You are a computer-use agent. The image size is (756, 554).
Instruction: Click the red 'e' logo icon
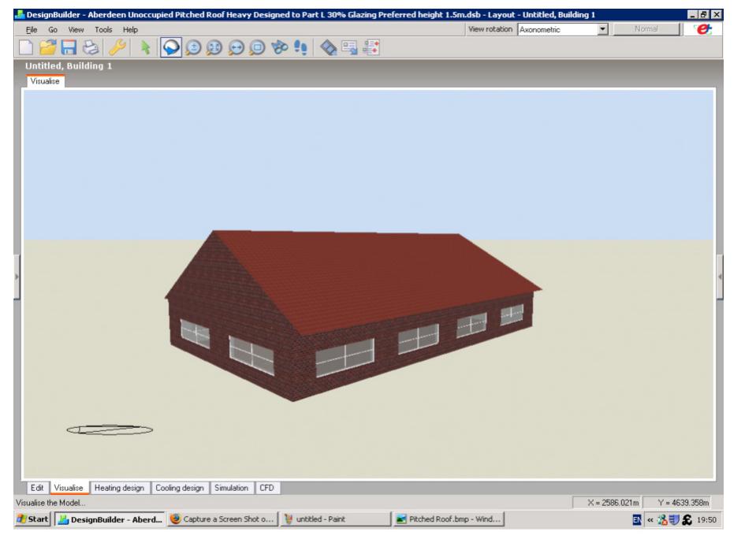[703, 29]
